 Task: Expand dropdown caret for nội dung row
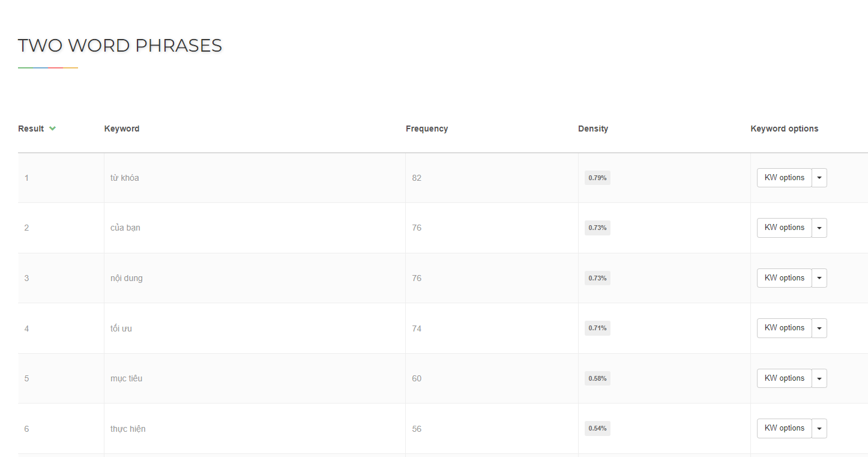tap(819, 278)
